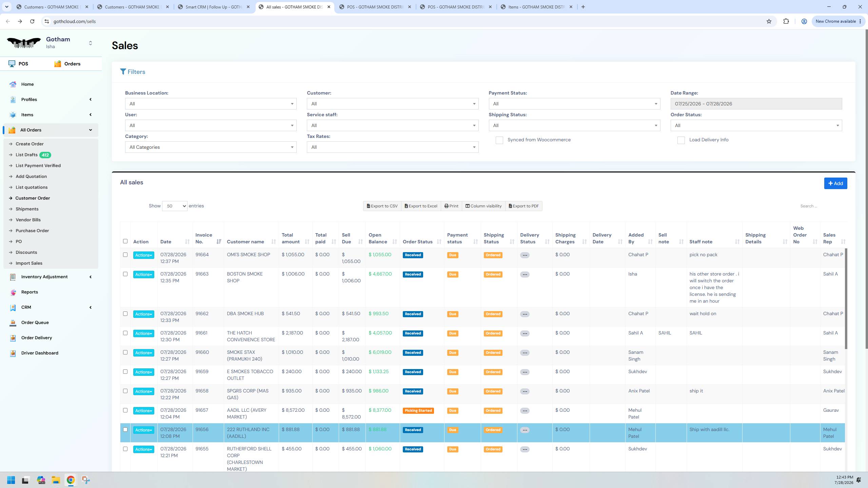Select the Reports icon in sidebar
Screen dimensions: 868x488
tap(13, 292)
